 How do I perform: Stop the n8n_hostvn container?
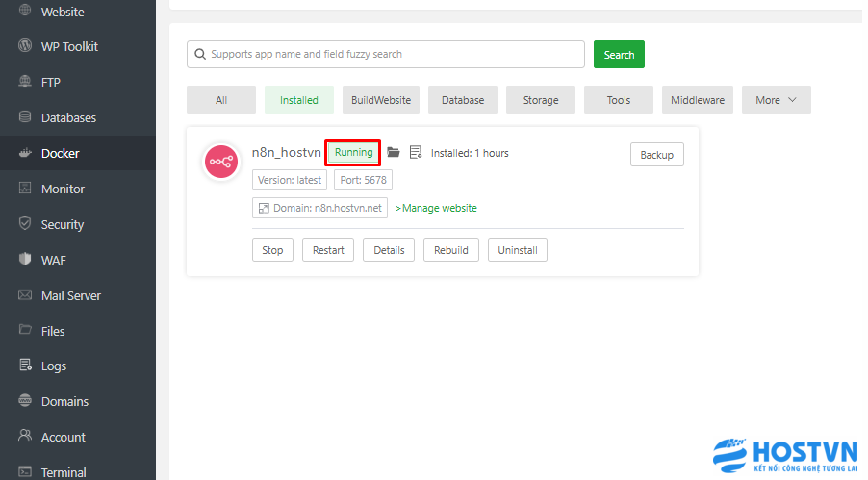tap(272, 250)
